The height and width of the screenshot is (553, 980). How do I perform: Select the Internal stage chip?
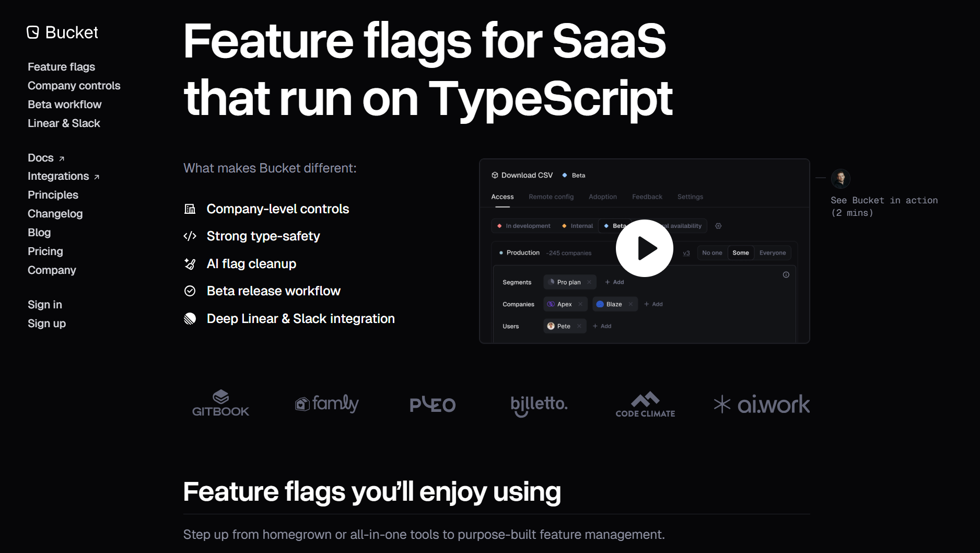click(x=577, y=226)
